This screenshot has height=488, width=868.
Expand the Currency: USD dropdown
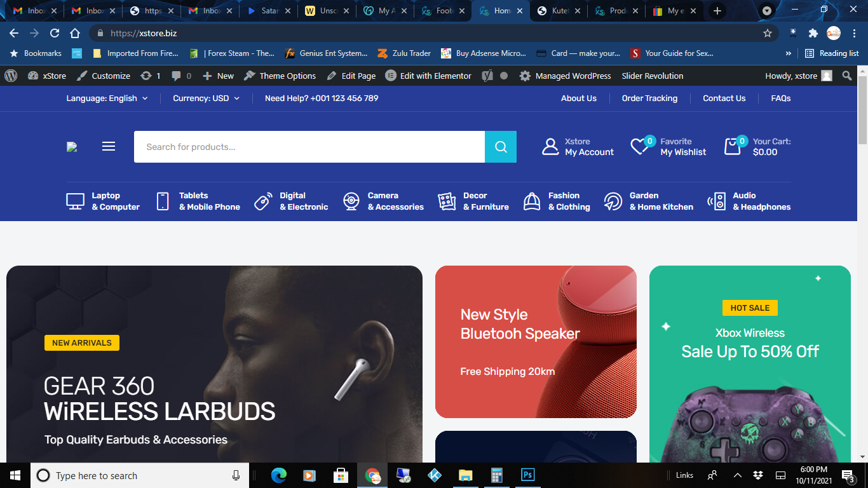(x=207, y=98)
